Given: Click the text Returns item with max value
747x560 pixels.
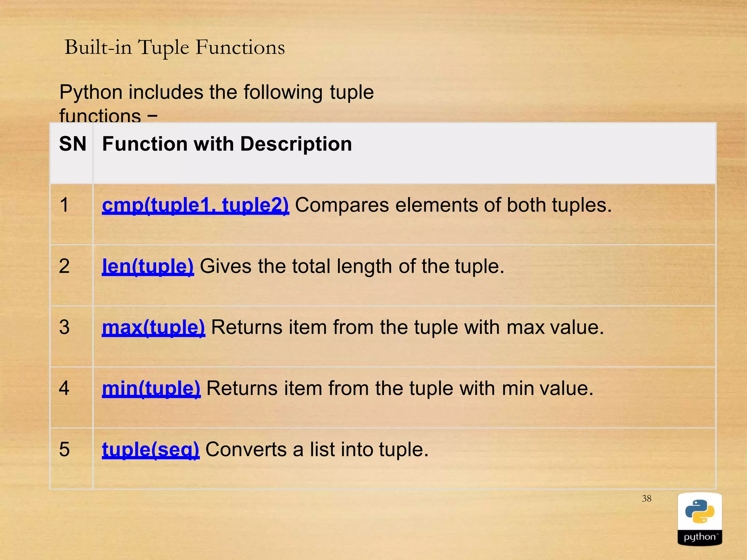Looking at the screenshot, I should [x=407, y=327].
